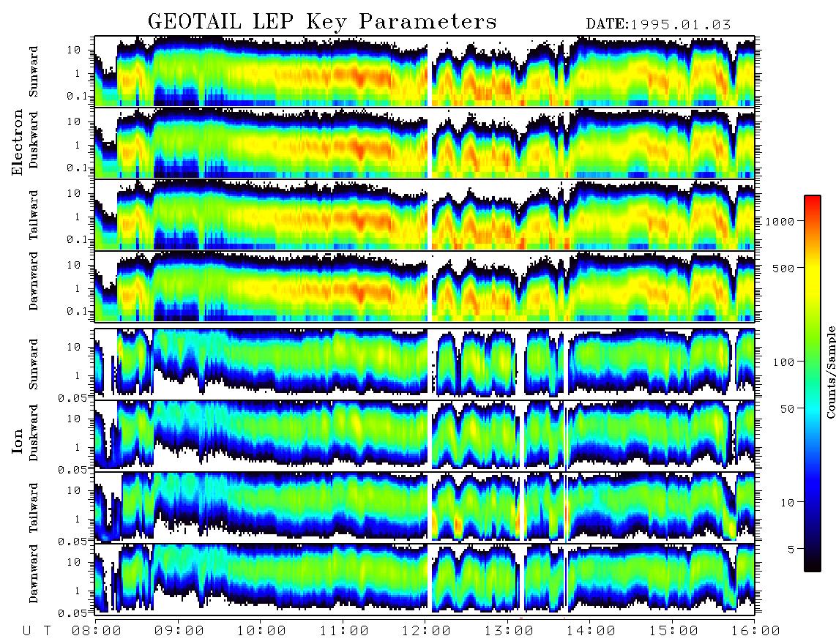Click the 09:00 time axis label
This screenshot has height=644, width=836.
pos(179,631)
